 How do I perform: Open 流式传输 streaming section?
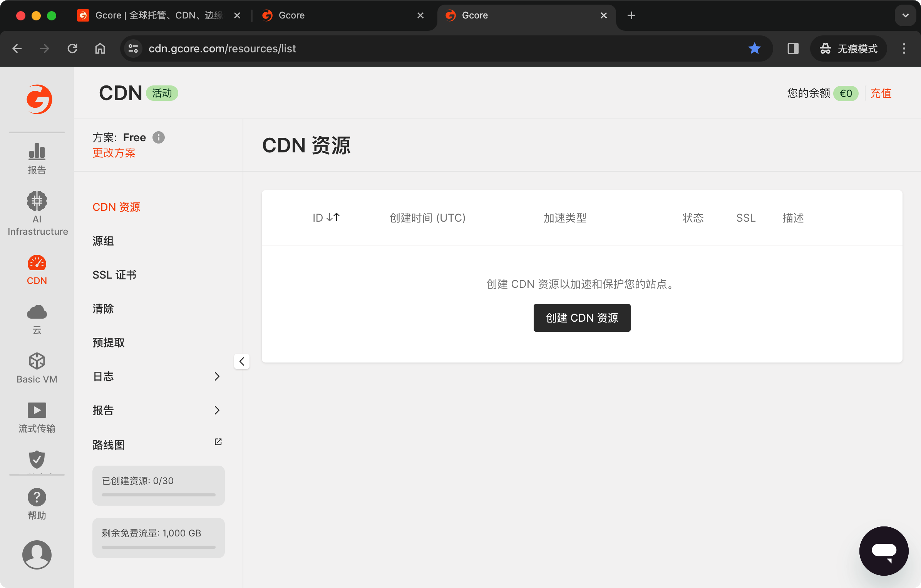(37, 418)
